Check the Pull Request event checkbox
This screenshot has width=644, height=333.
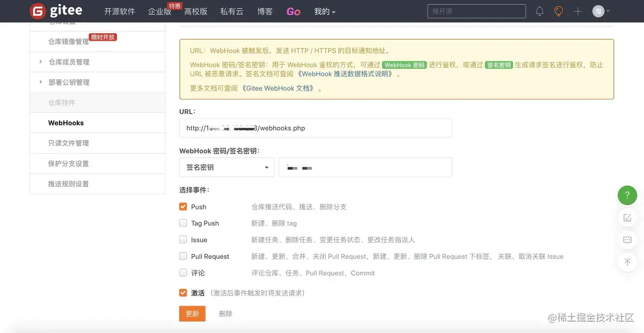[x=183, y=256]
